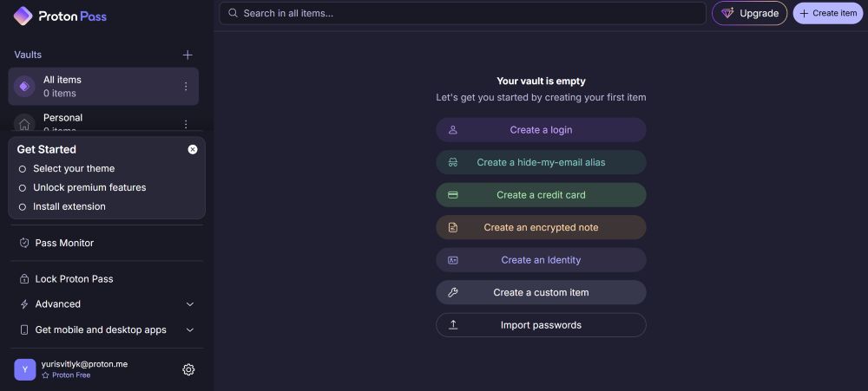868x391 pixels.
Task: Dismiss the Get Started panel
Action: [x=193, y=149]
